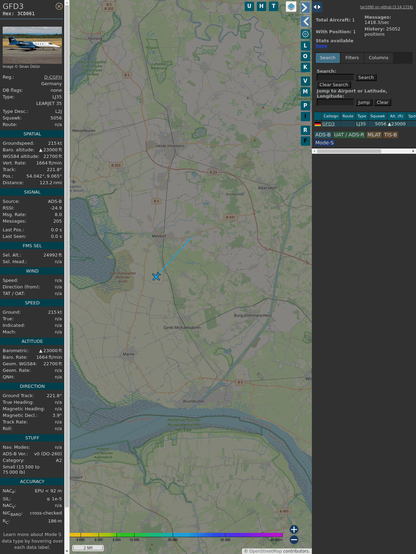Click Clear next to the Jump button

pyautogui.click(x=382, y=102)
